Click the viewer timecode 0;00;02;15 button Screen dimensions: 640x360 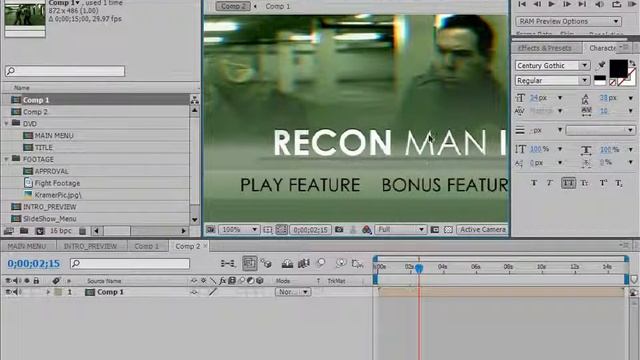310,230
